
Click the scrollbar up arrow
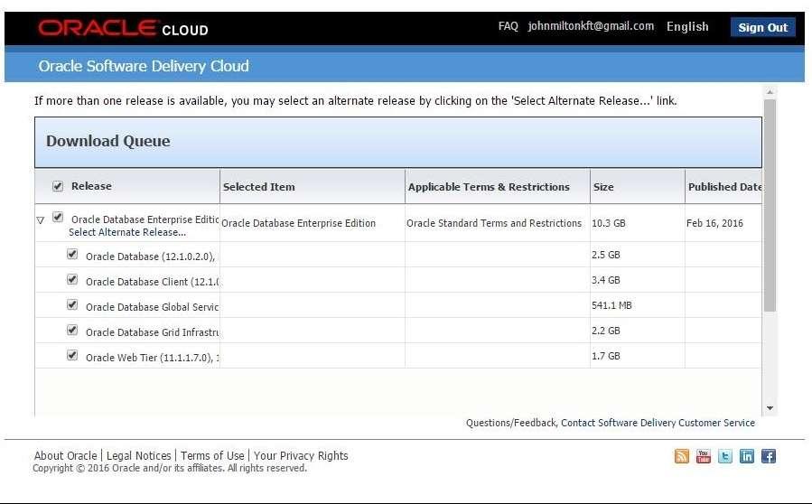pos(770,92)
